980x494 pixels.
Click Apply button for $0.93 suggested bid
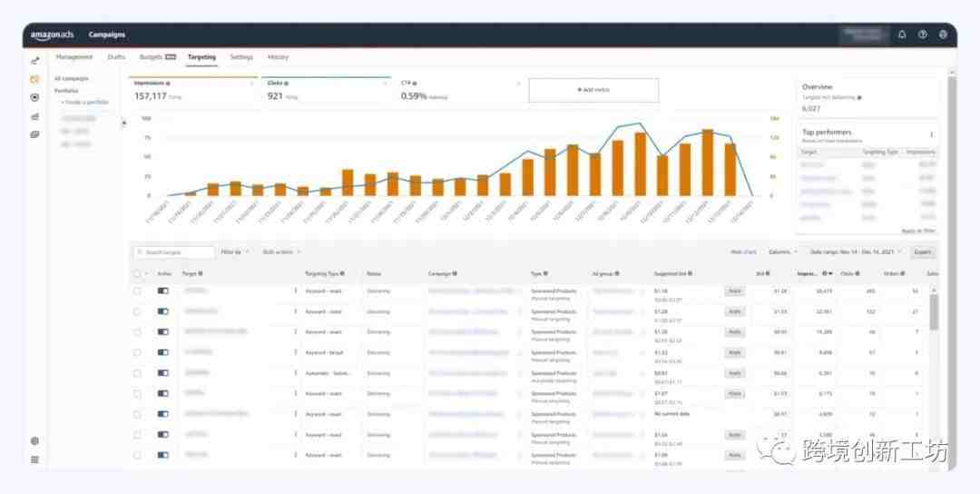pyautogui.click(x=735, y=373)
